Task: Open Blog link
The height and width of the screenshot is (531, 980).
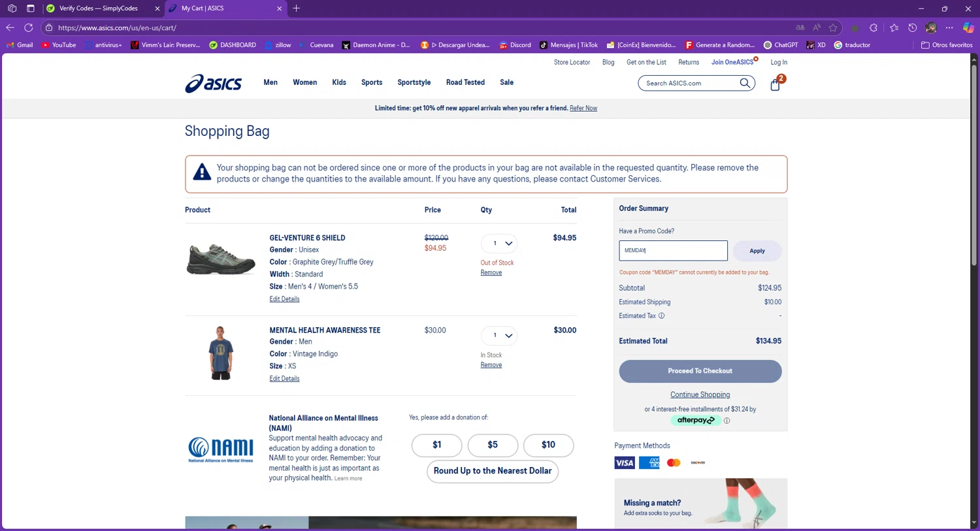Action: 608,62
